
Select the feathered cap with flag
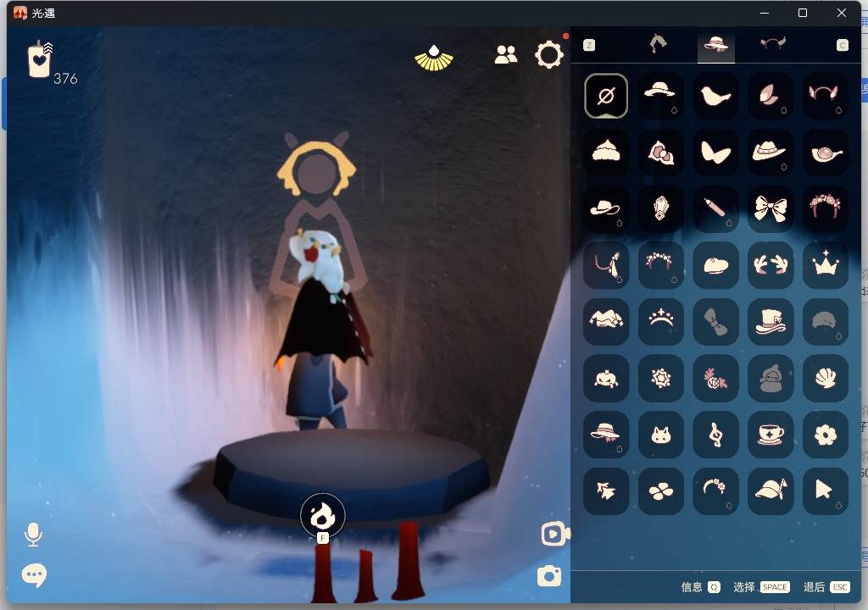click(770, 491)
